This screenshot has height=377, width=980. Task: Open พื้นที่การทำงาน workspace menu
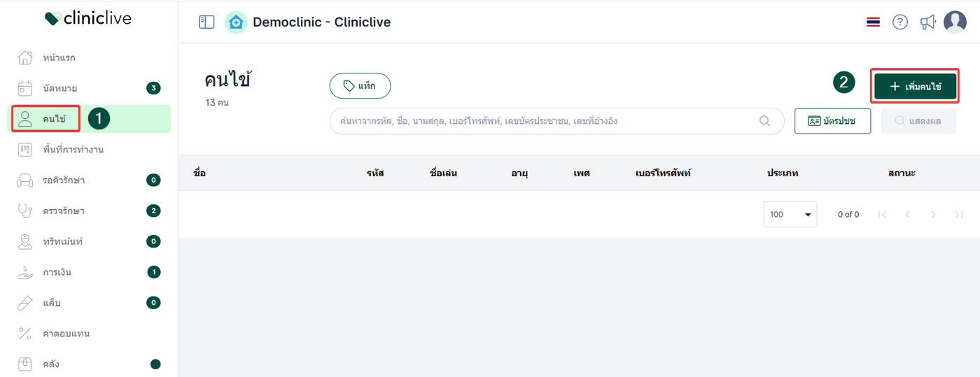73,150
